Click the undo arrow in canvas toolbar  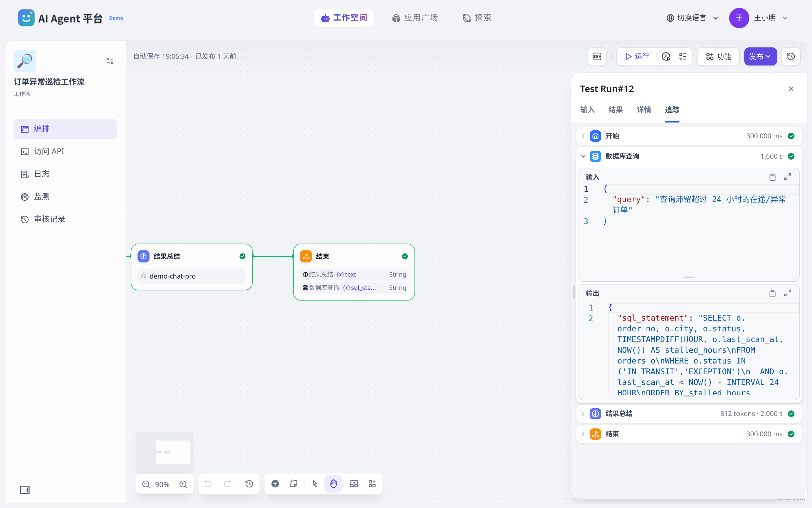pos(208,484)
